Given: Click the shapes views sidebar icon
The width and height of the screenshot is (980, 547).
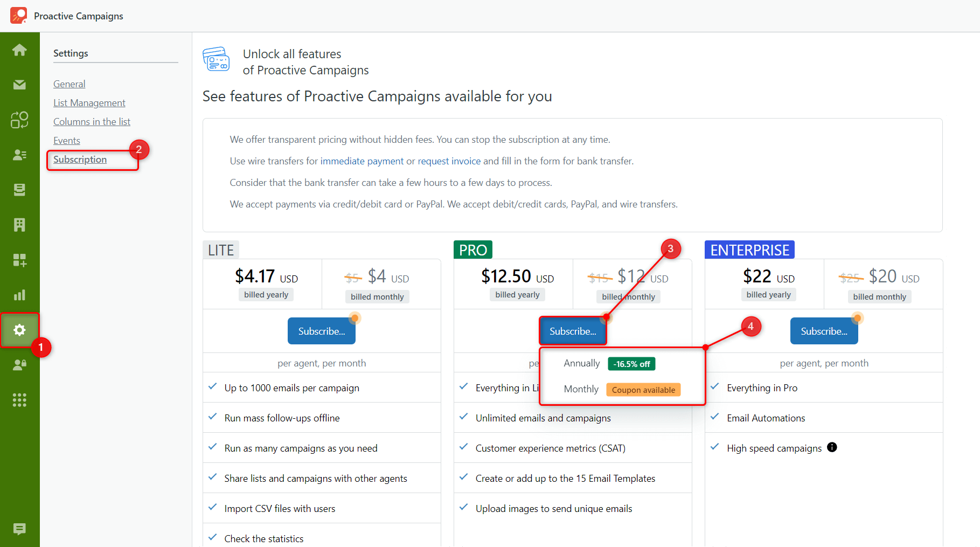Looking at the screenshot, I should coord(19,120).
